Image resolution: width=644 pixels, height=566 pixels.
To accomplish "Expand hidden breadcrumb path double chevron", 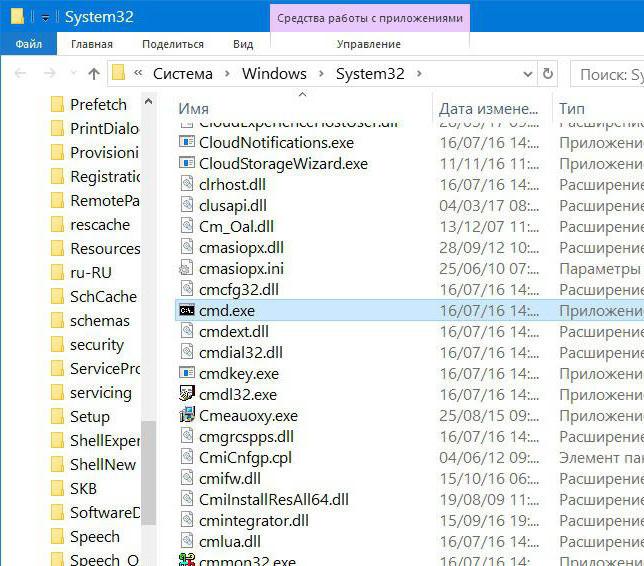I will 138,73.
